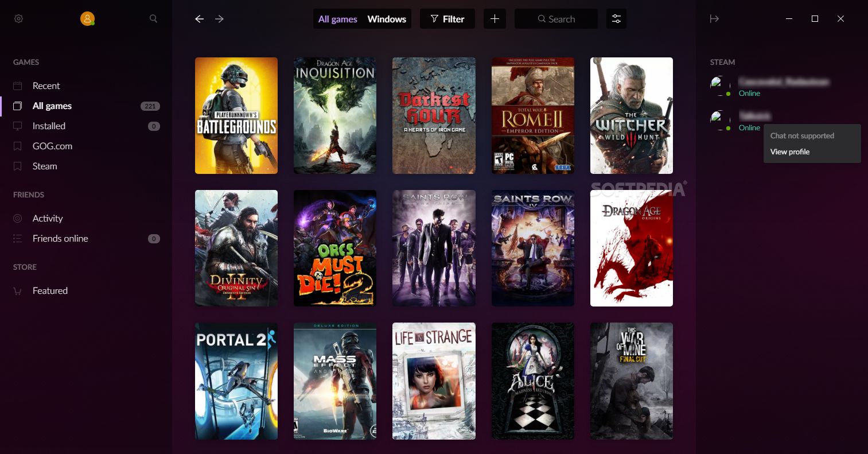868x454 pixels.
Task: Click the Search input field
Action: tap(556, 19)
